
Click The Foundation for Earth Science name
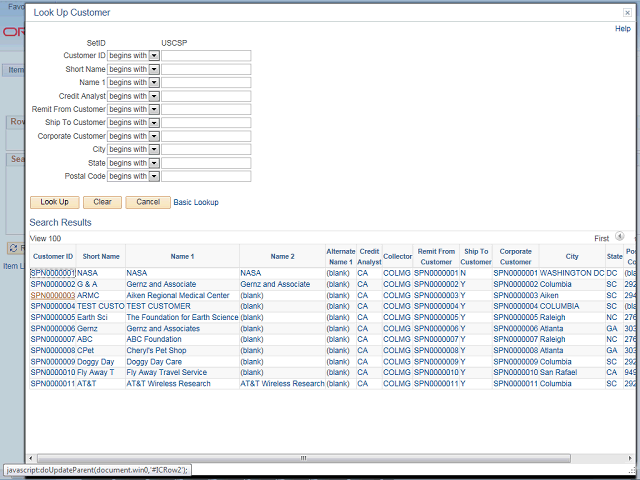[182, 318]
